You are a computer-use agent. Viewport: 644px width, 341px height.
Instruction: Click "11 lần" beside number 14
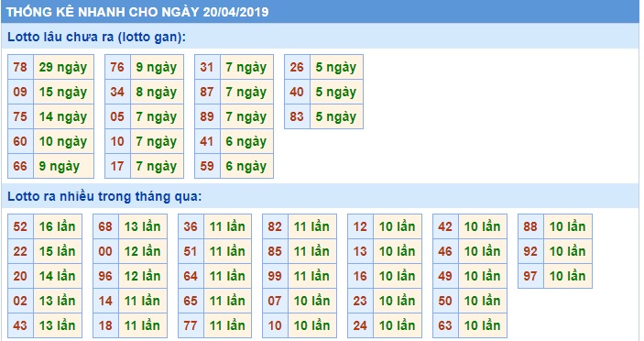point(143,301)
